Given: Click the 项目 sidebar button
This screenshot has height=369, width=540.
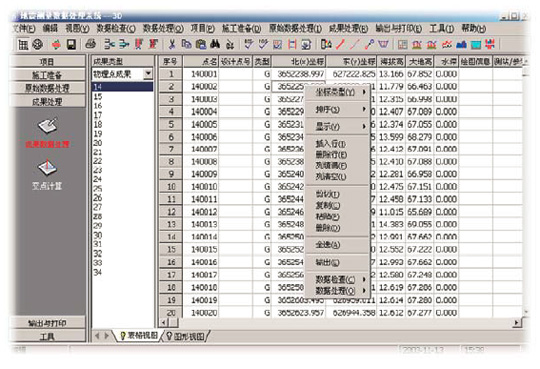Looking at the screenshot, I should tap(47, 62).
